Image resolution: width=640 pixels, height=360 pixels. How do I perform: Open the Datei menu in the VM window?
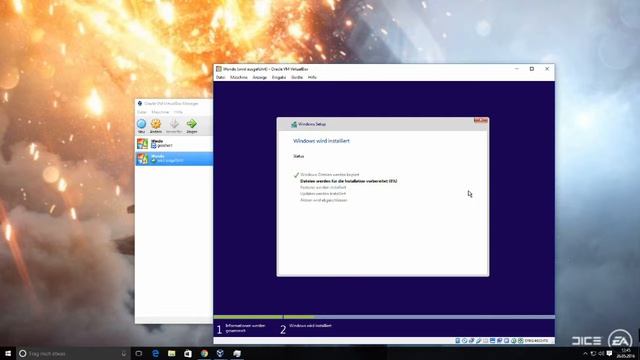[220, 77]
